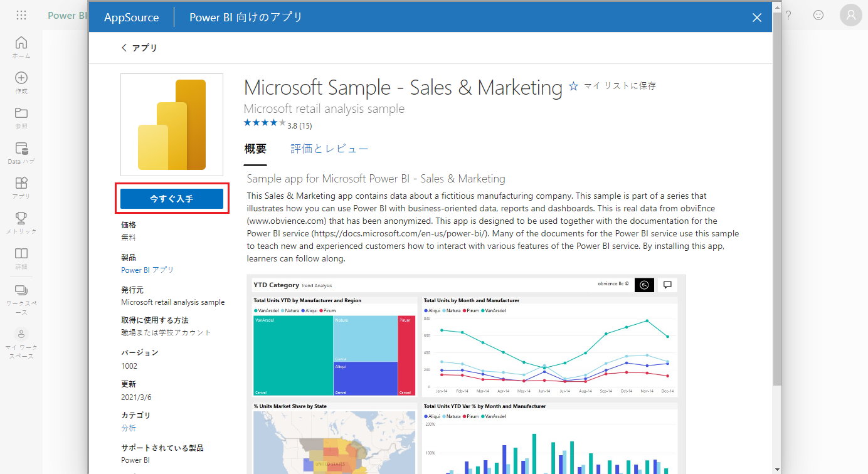Click the feedback smiley icon
Screen dimensions: 868x474
pos(818,16)
